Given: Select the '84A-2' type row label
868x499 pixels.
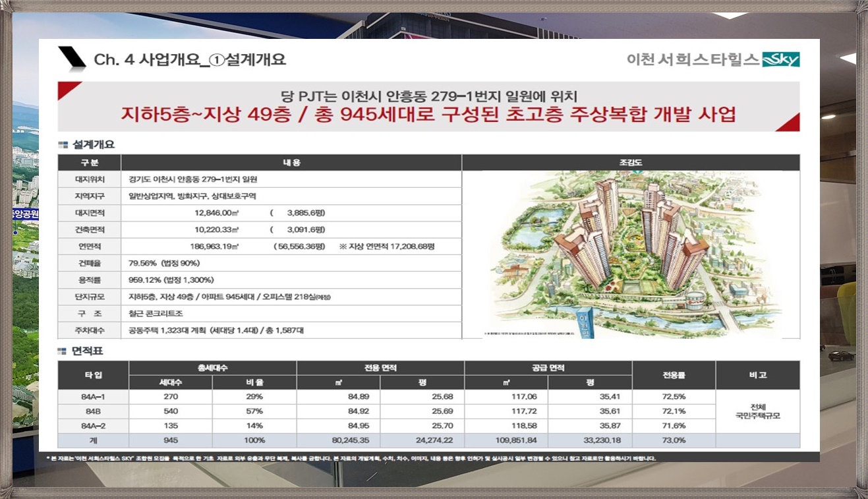Looking at the screenshot, I should click(x=93, y=426).
